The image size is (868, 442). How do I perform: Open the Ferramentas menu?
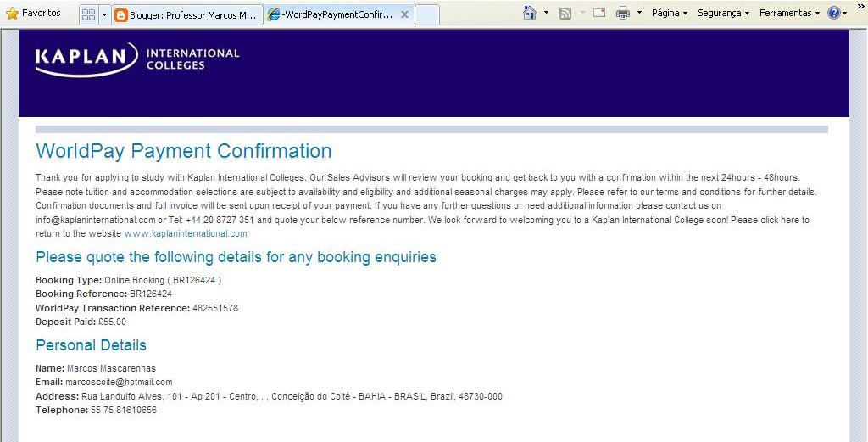[789, 13]
